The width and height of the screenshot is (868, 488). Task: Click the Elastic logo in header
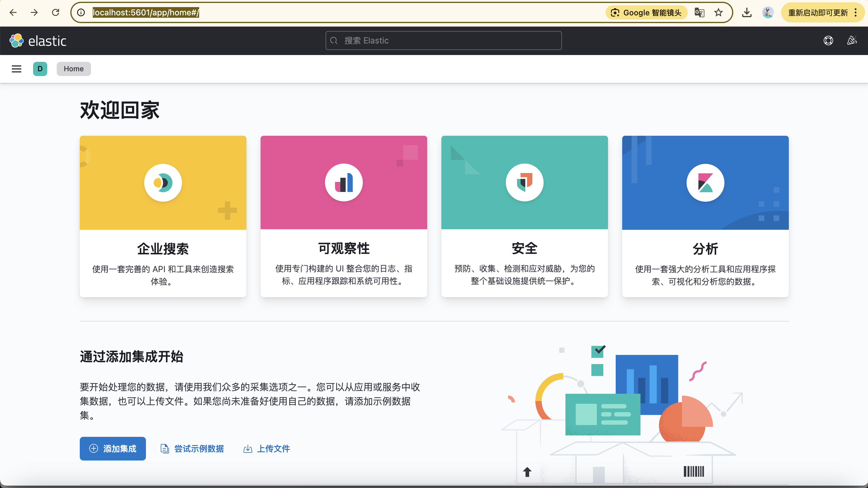pos(38,41)
